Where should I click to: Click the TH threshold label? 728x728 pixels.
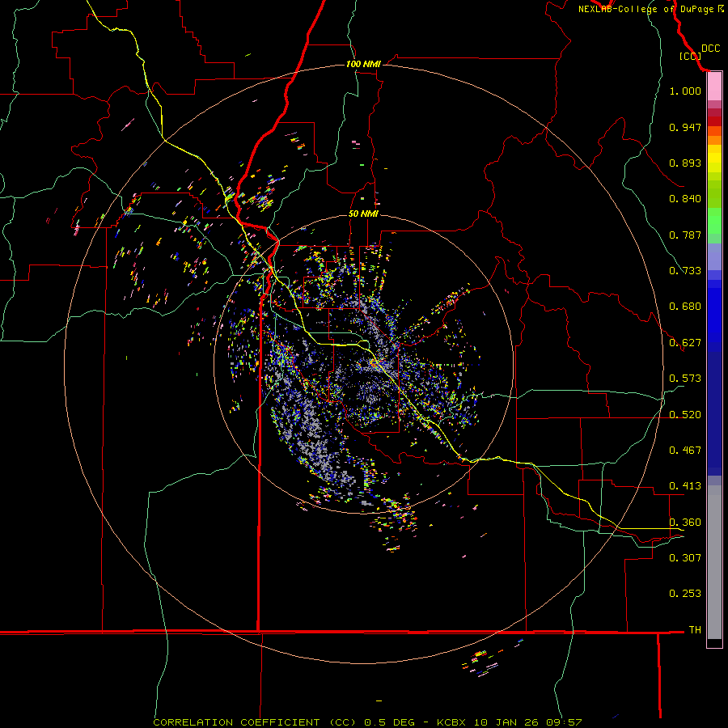pos(695,630)
